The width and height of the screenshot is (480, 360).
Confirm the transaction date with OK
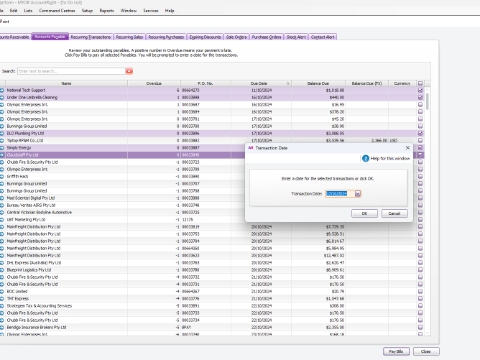click(x=364, y=214)
